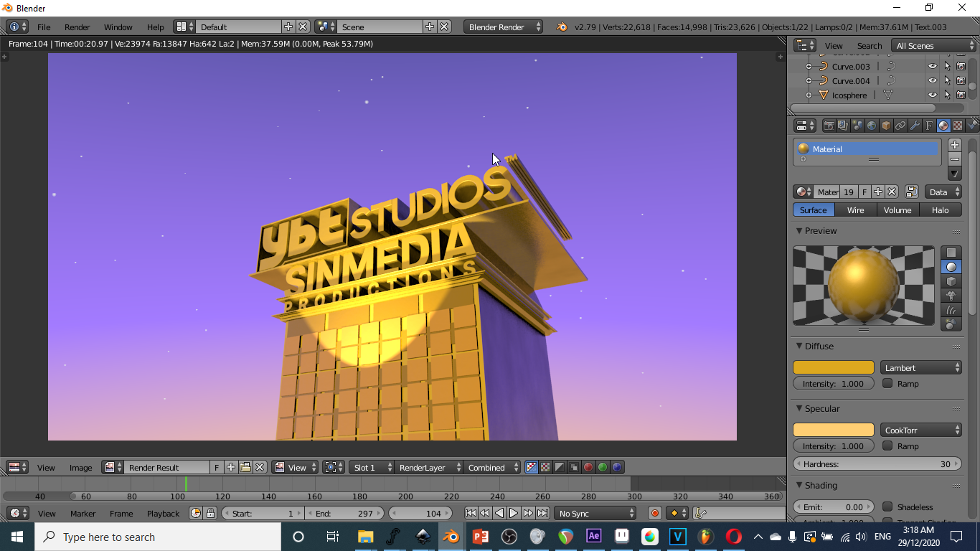
Task: Toggle material node tree icon
Action: [x=911, y=192]
